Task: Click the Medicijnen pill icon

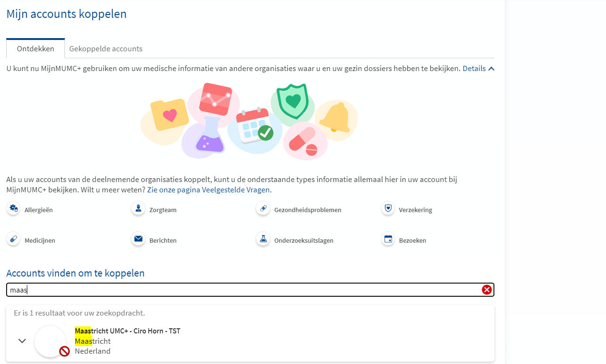Action: tap(14, 239)
